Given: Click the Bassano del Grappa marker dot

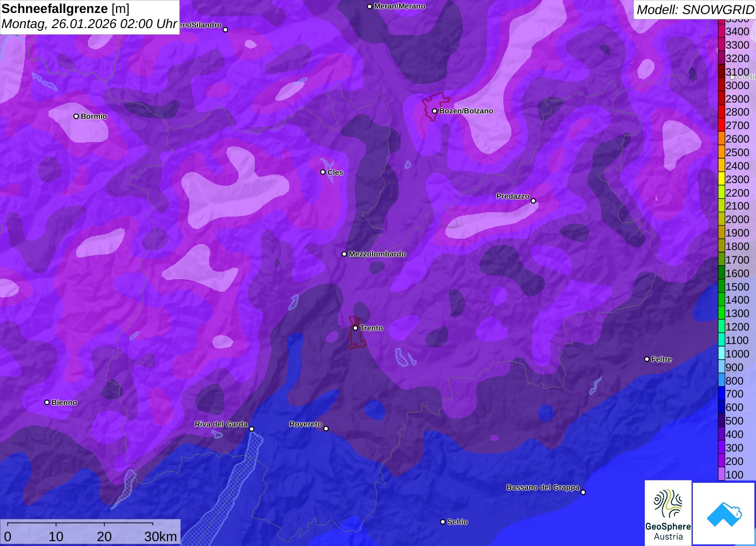Looking at the screenshot, I should point(583,492).
